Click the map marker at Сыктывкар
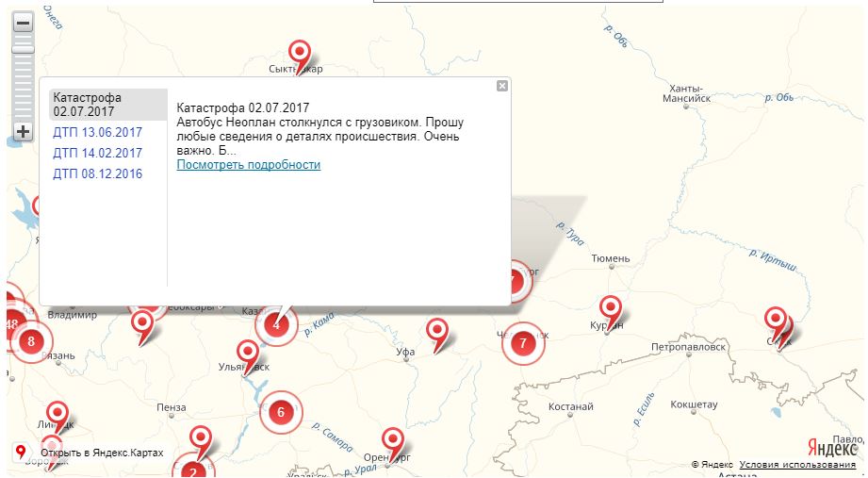Viewport: 868px width, 478px height. coord(300,53)
